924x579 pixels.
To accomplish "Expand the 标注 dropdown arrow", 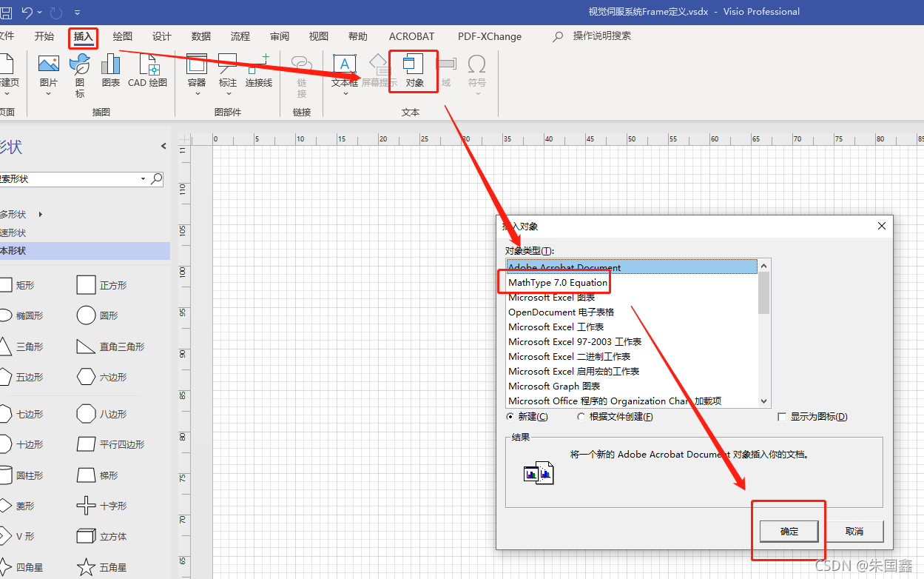I will click(x=228, y=93).
